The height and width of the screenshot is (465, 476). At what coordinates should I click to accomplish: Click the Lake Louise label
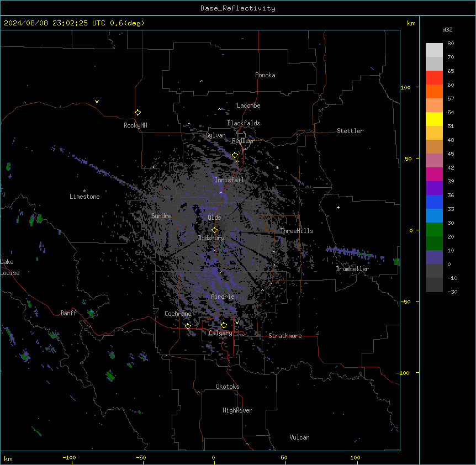pyautogui.click(x=10, y=267)
